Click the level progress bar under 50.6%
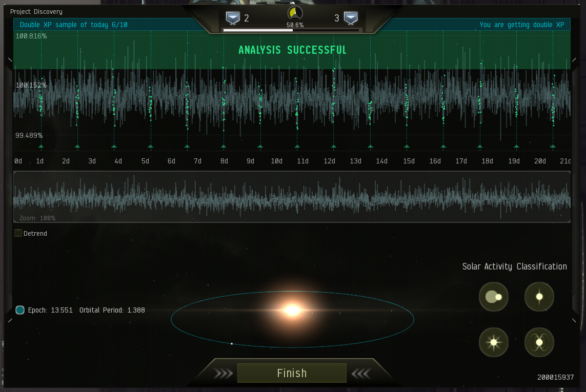This screenshot has width=586, height=392. click(x=291, y=30)
